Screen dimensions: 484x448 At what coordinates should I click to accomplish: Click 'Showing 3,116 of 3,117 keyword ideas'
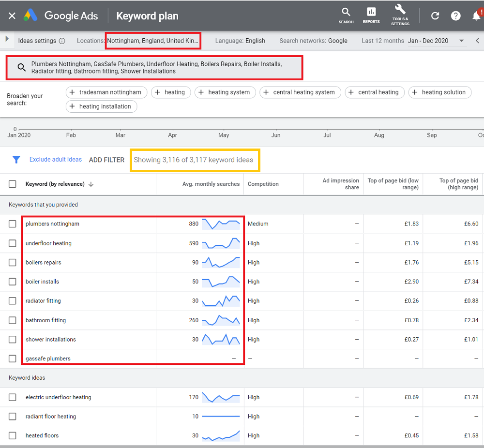(194, 160)
